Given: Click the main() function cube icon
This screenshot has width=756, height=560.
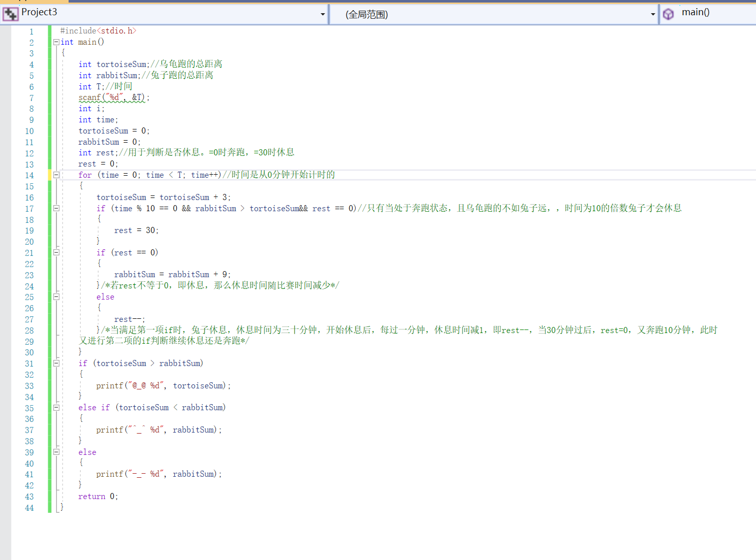Looking at the screenshot, I should tap(669, 14).
